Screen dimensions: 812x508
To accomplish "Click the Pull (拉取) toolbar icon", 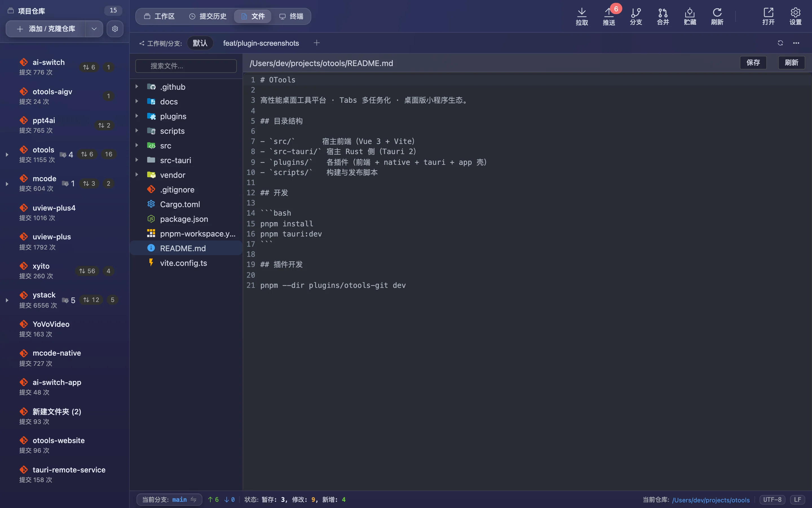I will pos(581,16).
